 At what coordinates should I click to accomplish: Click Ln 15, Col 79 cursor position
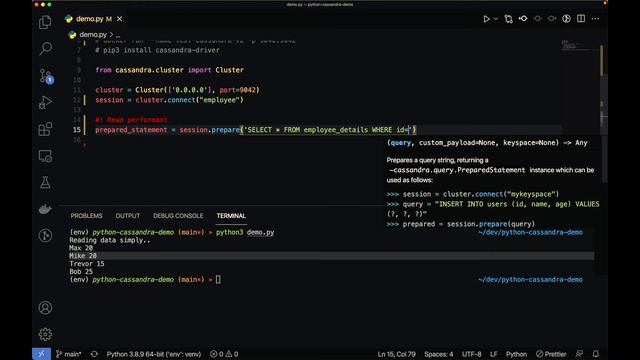click(396, 354)
